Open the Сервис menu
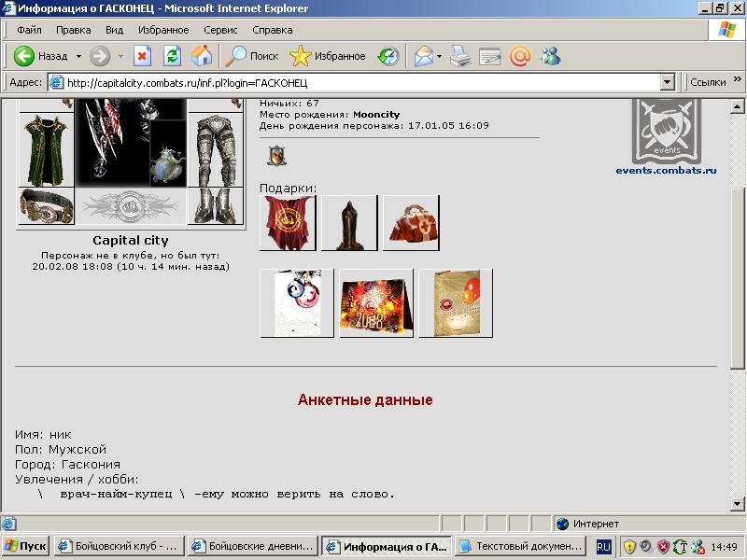 (220, 30)
